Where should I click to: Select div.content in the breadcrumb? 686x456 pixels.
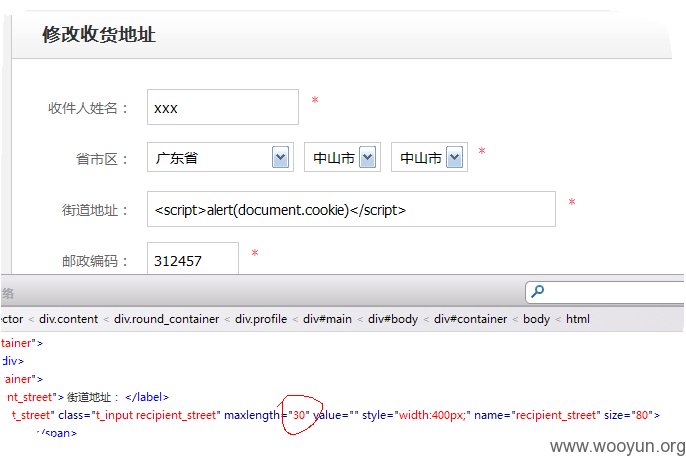[x=68, y=319]
